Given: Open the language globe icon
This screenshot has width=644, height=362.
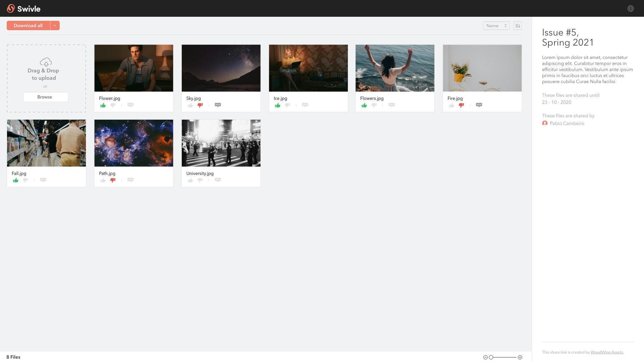Looking at the screenshot, I should click(631, 8).
